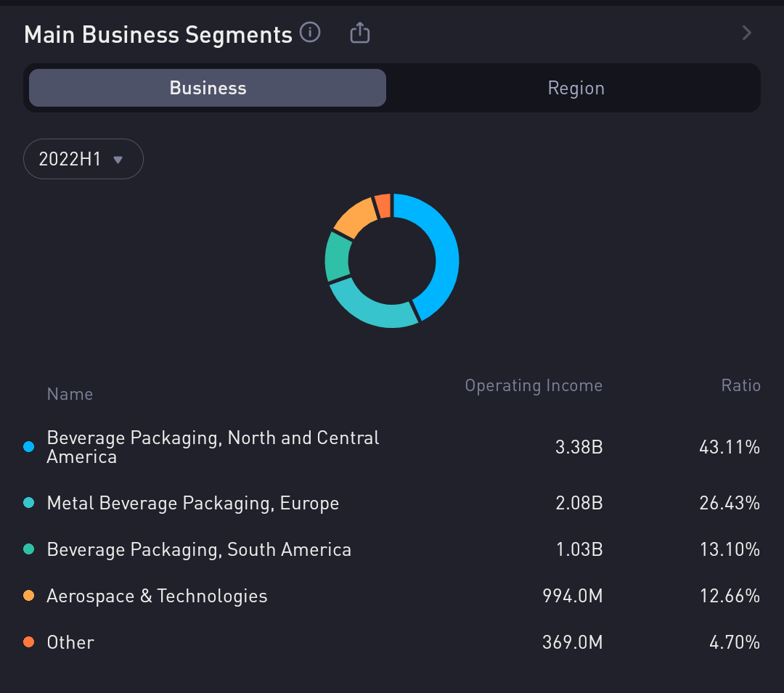Click the Name column header
The image size is (784, 693).
[x=70, y=394]
